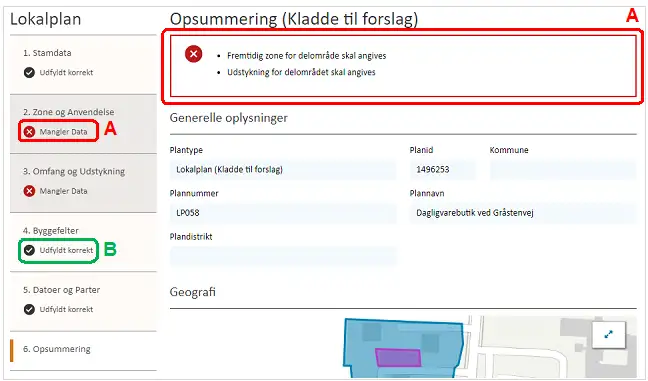Open step 1. Stamdata
Viewport: 648px width, 381px height.
[x=83, y=64]
